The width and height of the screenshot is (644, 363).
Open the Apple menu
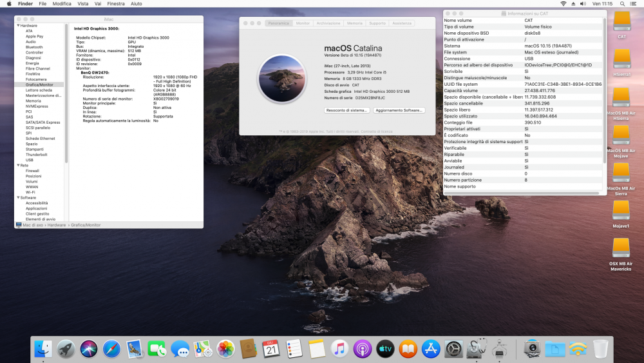[x=9, y=4]
